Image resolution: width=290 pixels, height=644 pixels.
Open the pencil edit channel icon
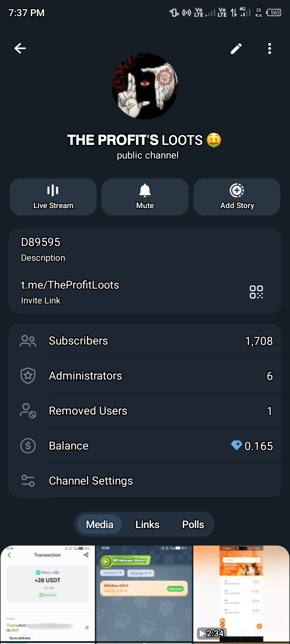click(x=236, y=49)
